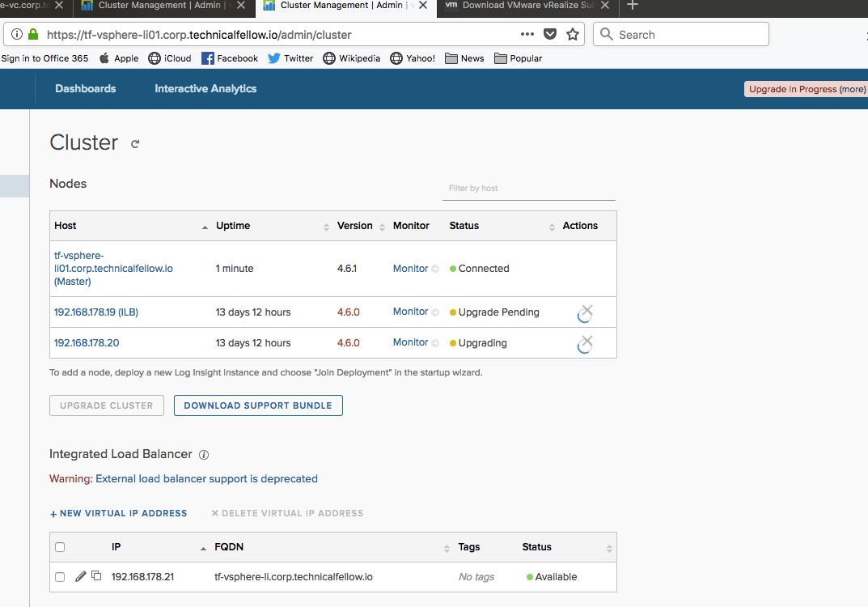Click Download Support Bundle
This screenshot has width=868, height=607.
258,405
